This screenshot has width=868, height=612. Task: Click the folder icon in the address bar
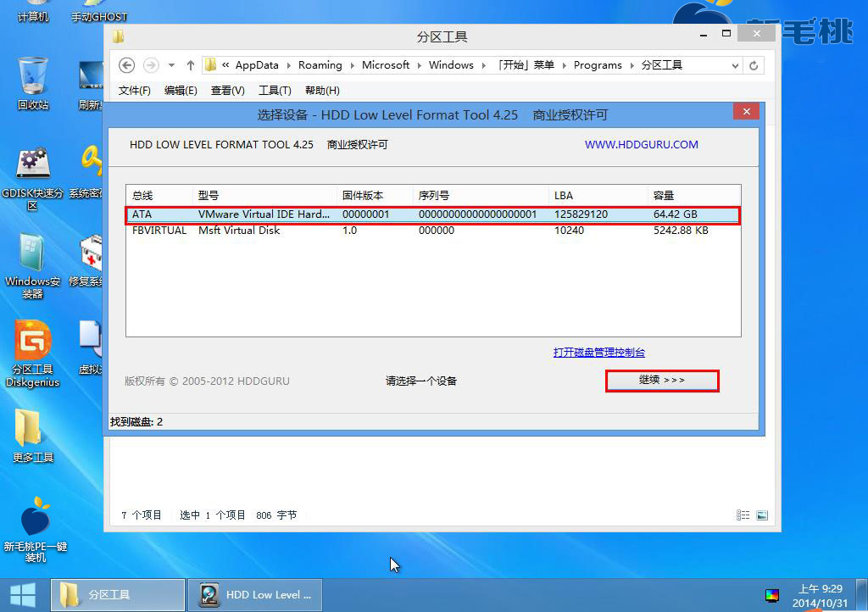pos(210,65)
